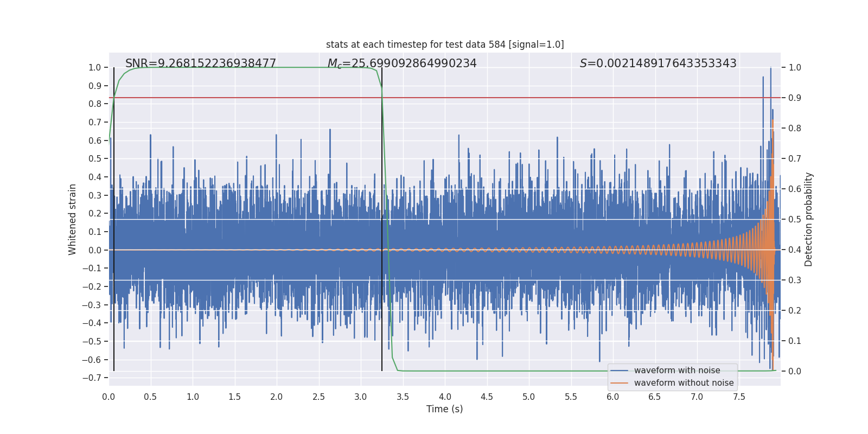
Task: Select "waveform without noise" legend entry
Action: click(x=684, y=383)
